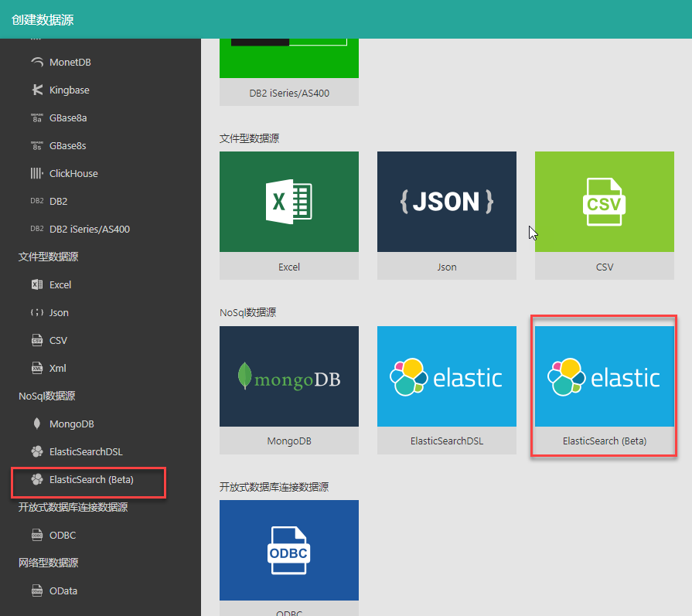This screenshot has height=616, width=692.
Task: Click the main panel heading 开放式数据库连接数据源
Action: tap(274, 487)
